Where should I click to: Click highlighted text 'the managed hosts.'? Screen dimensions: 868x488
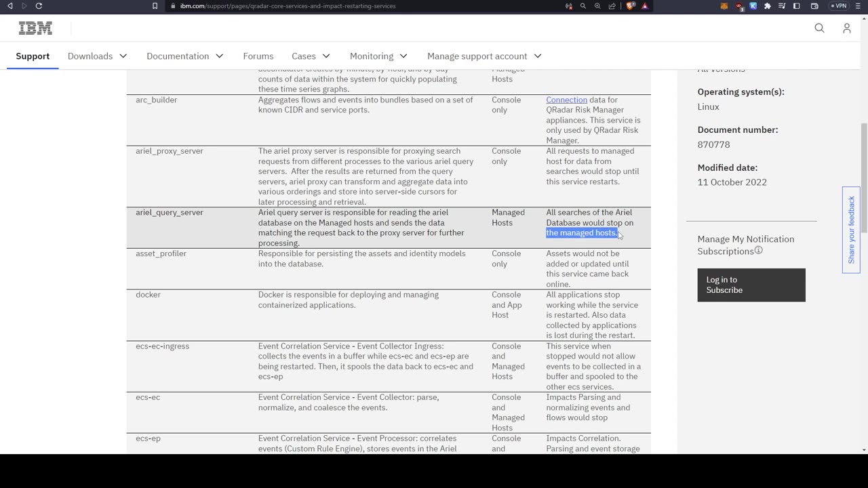pyautogui.click(x=582, y=232)
